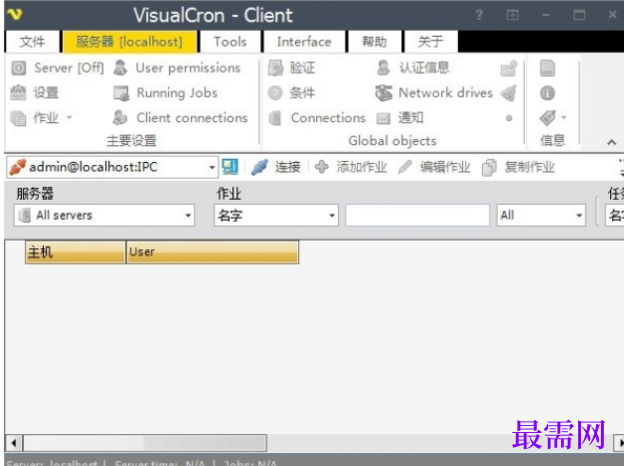Open the Connections icon
The height and width of the screenshot is (466, 624).
tap(275, 118)
